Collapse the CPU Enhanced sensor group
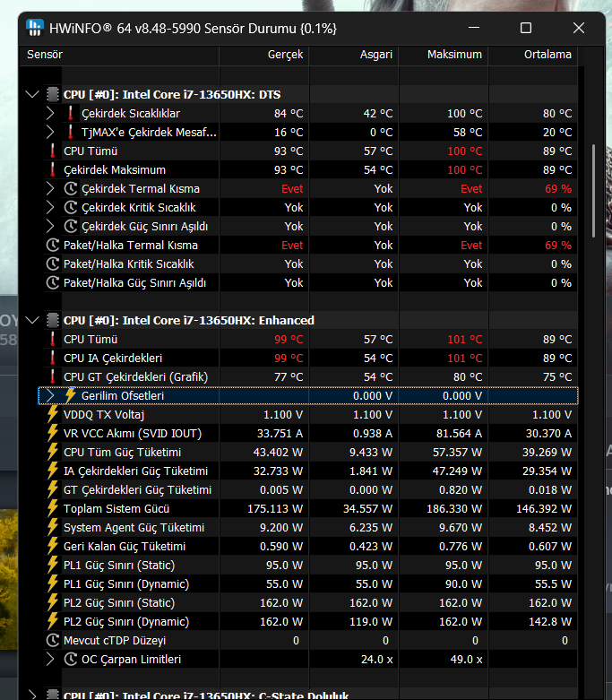This screenshot has width=612, height=700. [x=32, y=320]
